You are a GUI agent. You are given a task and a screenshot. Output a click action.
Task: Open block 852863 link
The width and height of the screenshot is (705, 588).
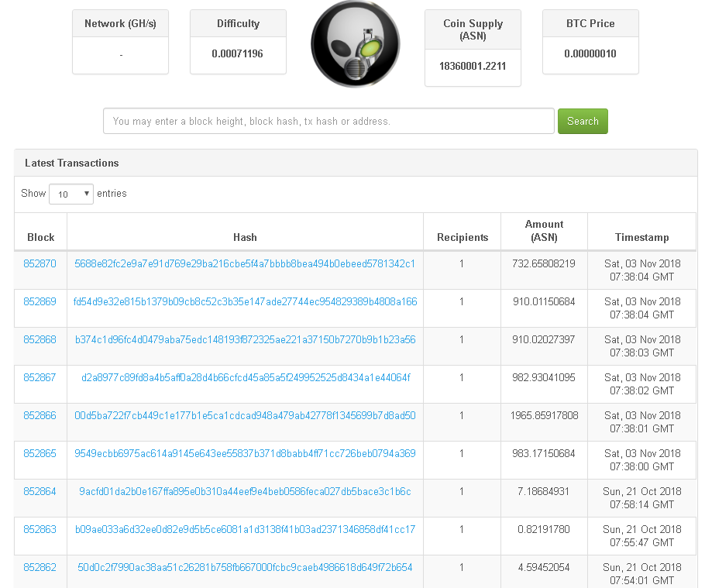(x=40, y=530)
